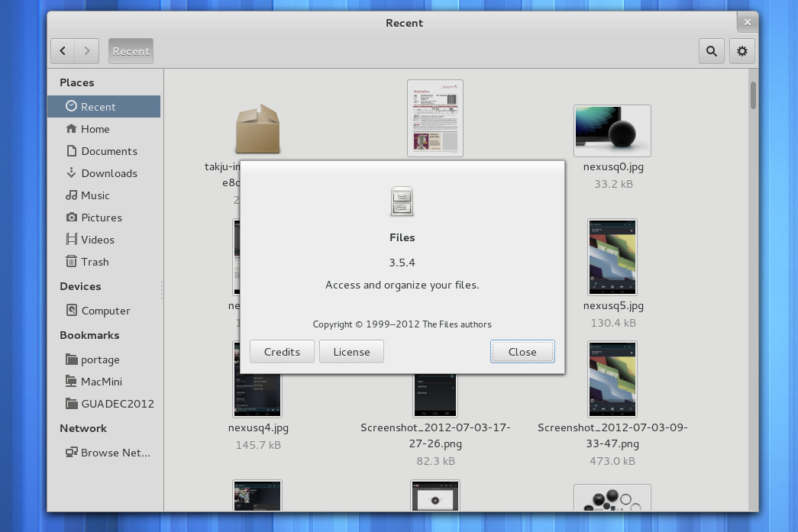Open Documents in the sidebar
The width and height of the screenshot is (798, 532).
tap(104, 151)
